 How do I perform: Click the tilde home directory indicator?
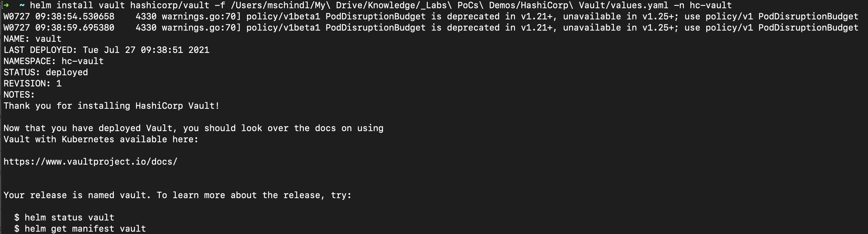[22, 5]
